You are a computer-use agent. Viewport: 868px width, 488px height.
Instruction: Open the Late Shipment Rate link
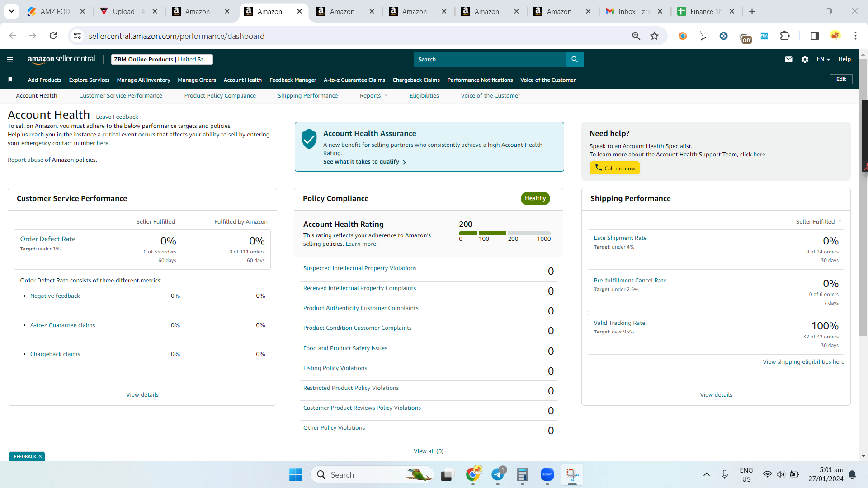[620, 238]
